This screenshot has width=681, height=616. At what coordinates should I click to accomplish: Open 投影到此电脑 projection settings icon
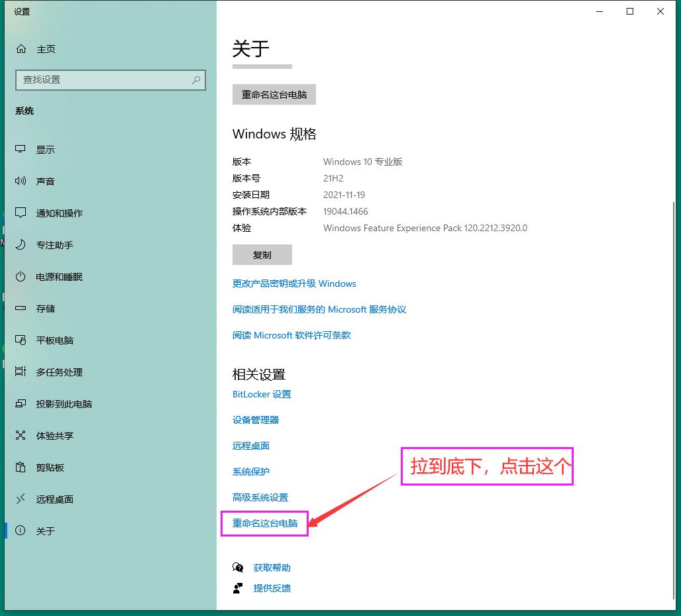tap(21, 404)
